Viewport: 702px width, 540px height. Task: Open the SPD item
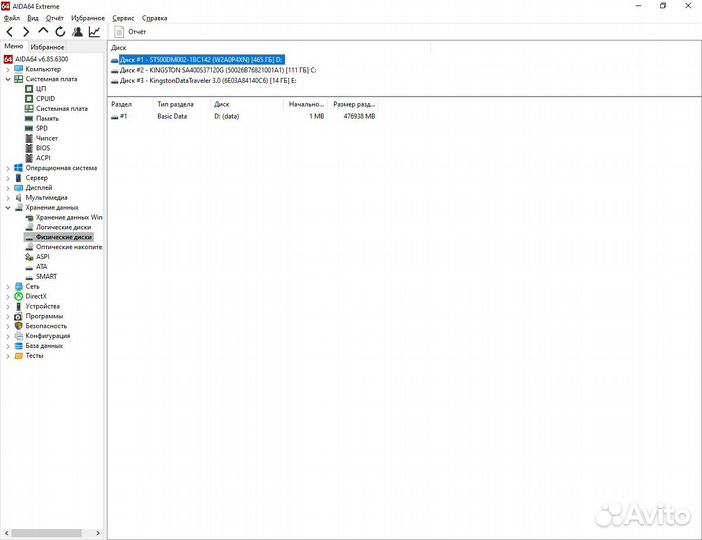pos(42,128)
